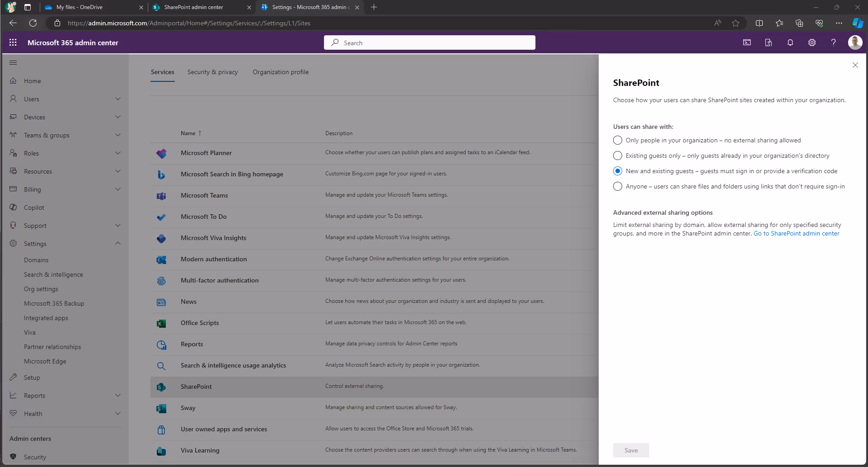Click the Microsoft Teams service icon
Image resolution: width=868 pixels, height=467 pixels.
click(161, 196)
